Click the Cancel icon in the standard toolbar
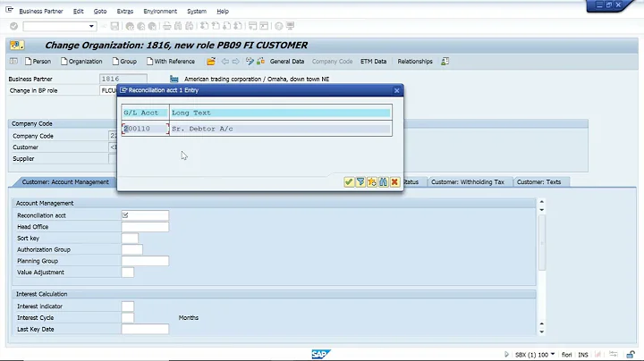The height and width of the screenshot is (361, 644). (x=152, y=26)
